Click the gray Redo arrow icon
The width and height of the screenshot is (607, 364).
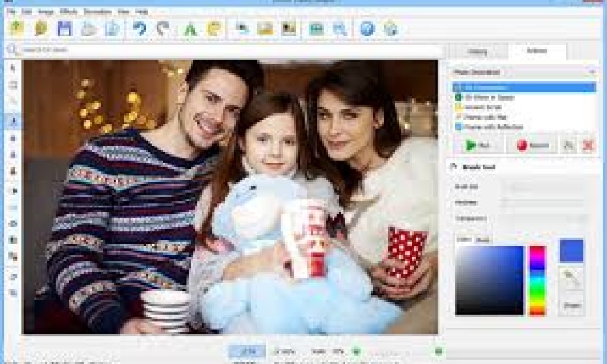click(163, 29)
